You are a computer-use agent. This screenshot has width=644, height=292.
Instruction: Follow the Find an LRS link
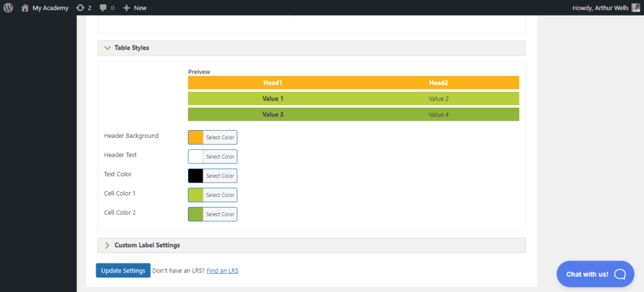(222, 271)
